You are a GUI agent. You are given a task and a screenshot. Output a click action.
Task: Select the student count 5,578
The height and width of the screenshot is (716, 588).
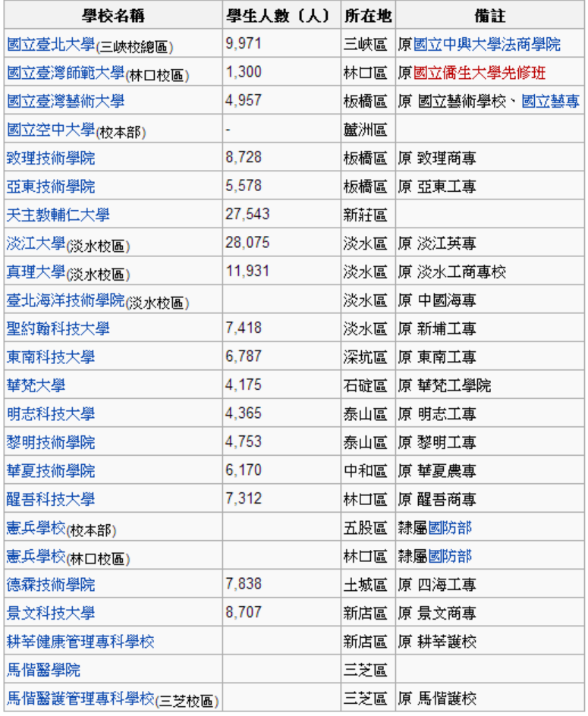[x=243, y=185]
